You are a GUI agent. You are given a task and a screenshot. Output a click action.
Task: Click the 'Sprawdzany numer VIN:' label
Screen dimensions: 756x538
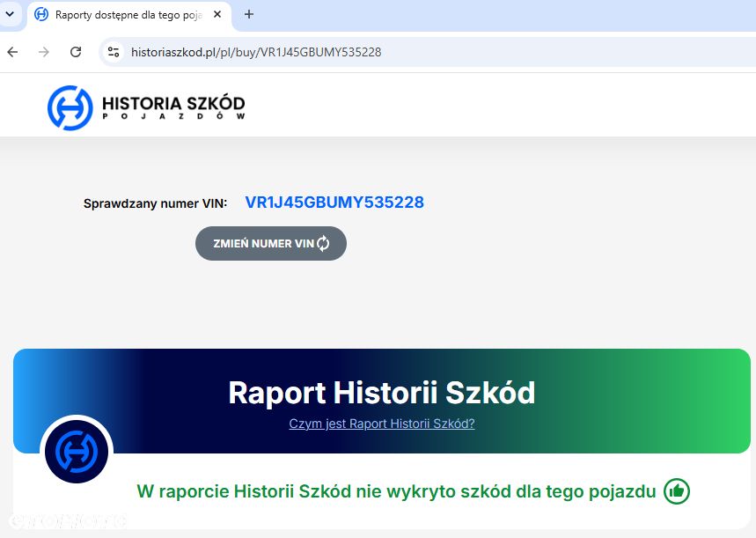click(x=155, y=203)
